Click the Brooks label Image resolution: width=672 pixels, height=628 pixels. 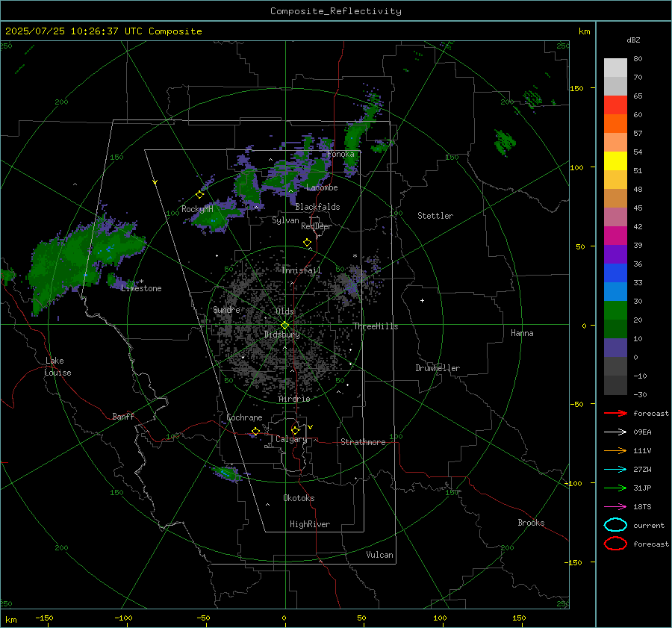(531, 523)
